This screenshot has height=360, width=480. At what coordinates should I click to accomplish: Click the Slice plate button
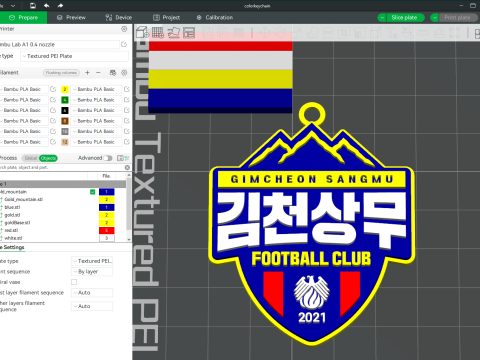[405, 18]
